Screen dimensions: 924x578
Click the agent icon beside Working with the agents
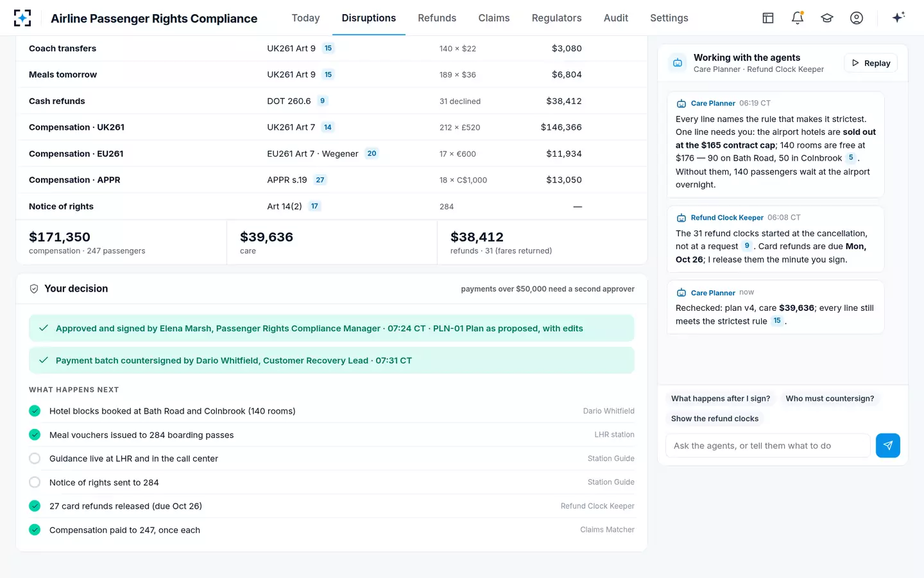pyautogui.click(x=678, y=63)
